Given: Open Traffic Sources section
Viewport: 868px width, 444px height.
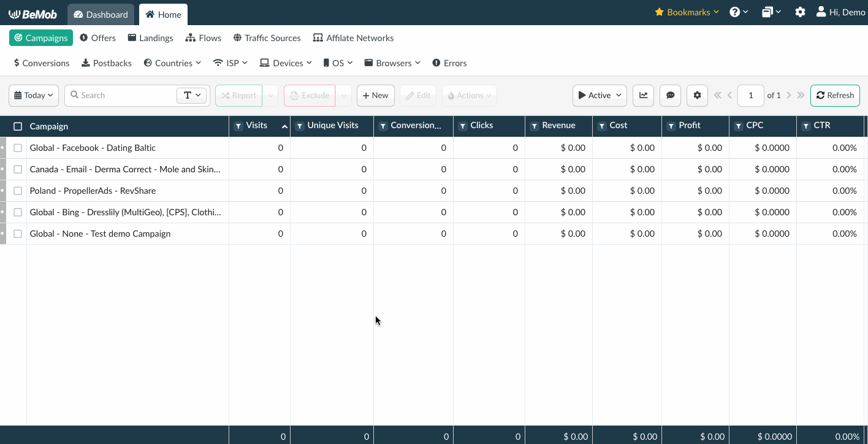Looking at the screenshot, I should coord(267,38).
